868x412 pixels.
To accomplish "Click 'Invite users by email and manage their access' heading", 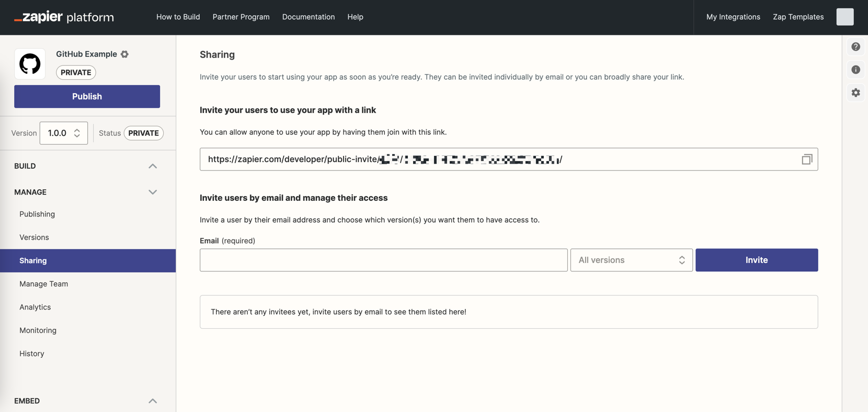I will (x=294, y=198).
